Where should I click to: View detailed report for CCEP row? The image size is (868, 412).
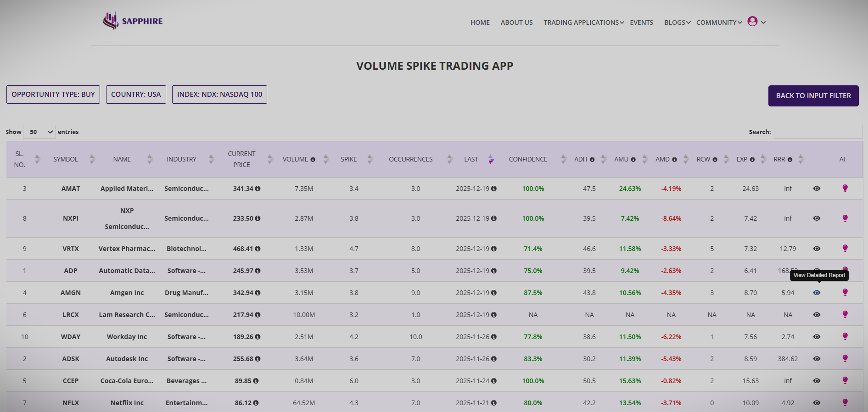click(817, 381)
